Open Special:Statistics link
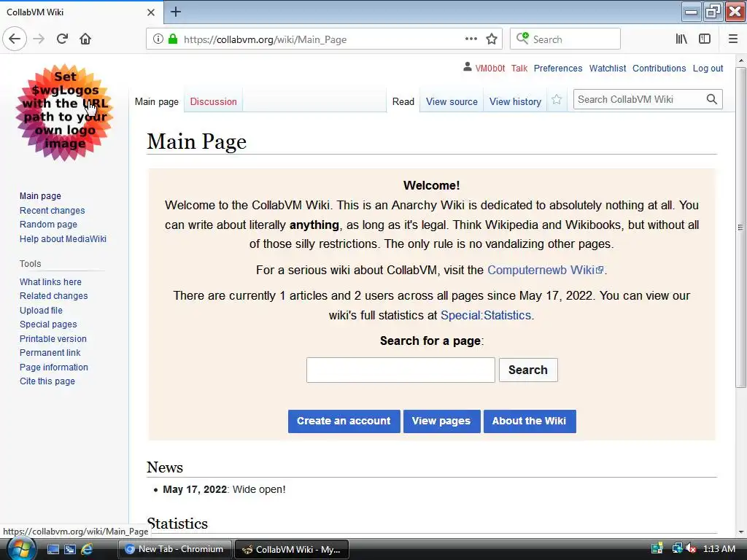Image resolution: width=747 pixels, height=560 pixels. (485, 315)
